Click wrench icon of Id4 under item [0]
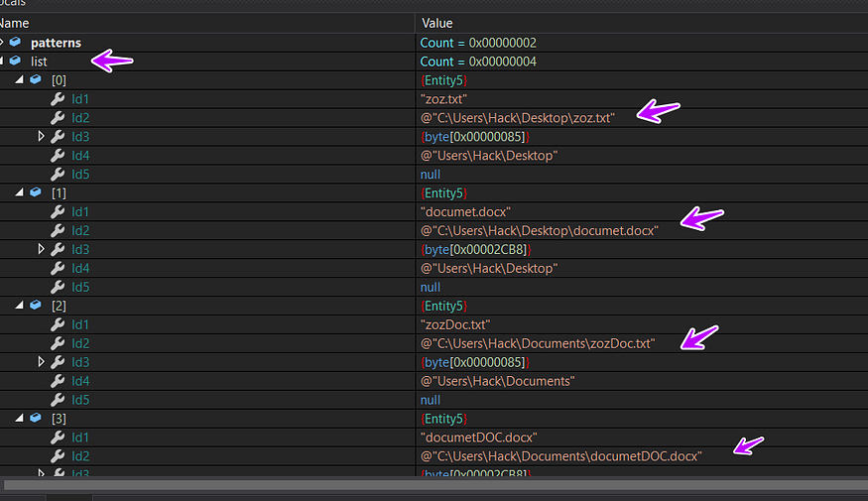This screenshot has height=501, width=868. point(58,155)
